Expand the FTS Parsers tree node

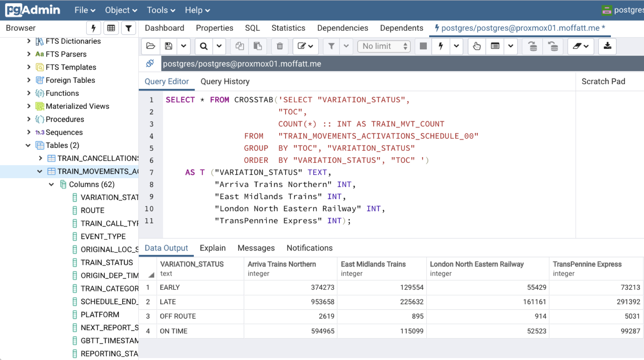coord(29,54)
